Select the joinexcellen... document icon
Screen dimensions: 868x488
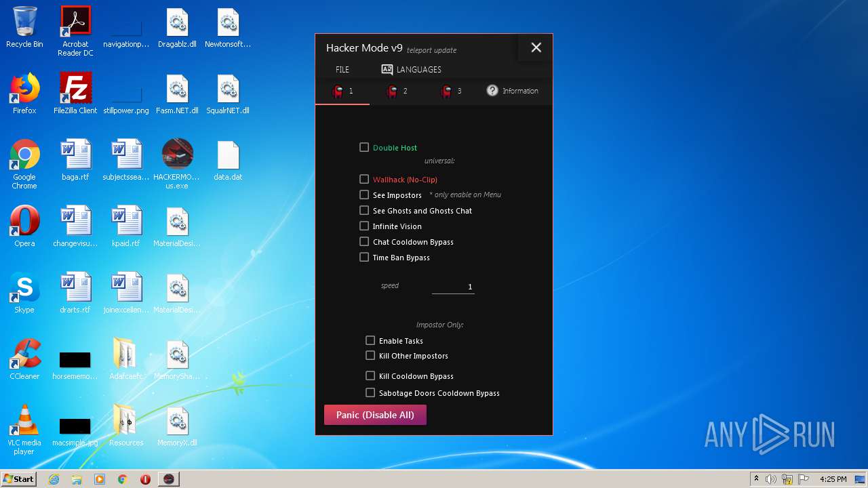[x=126, y=293]
